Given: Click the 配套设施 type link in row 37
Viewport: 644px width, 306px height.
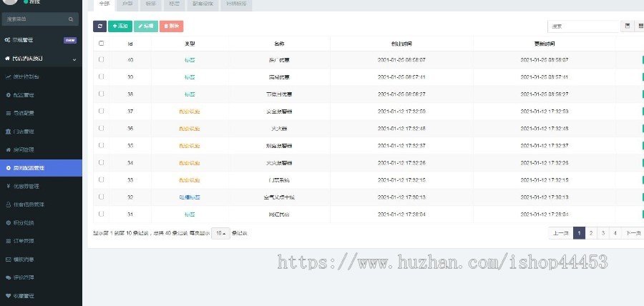Looking at the screenshot, I should click(x=190, y=112).
